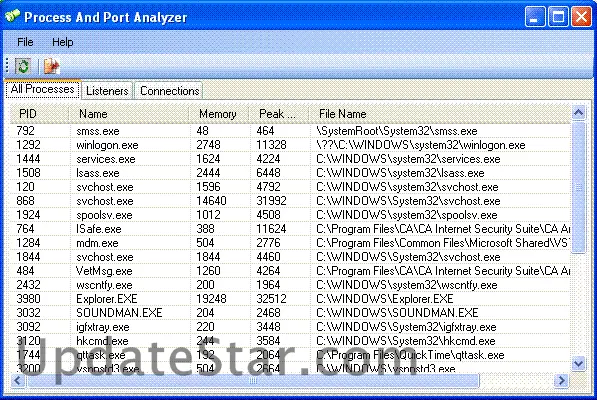
Task: Sort by the File Name column header
Action: [440, 114]
